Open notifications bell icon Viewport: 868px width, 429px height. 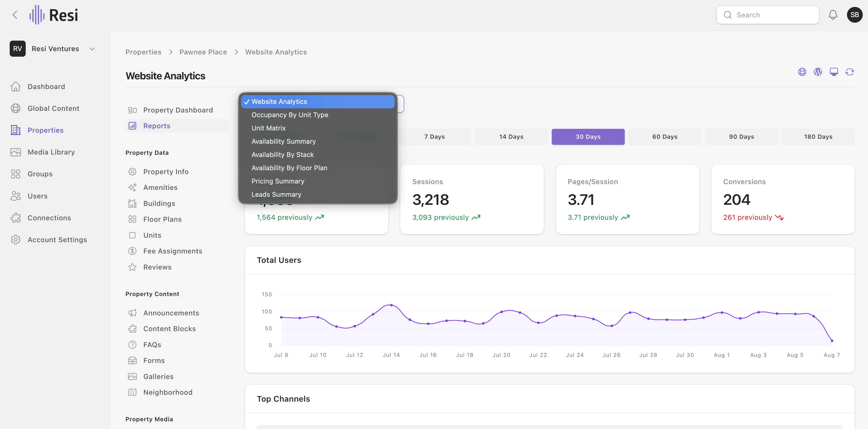(833, 15)
